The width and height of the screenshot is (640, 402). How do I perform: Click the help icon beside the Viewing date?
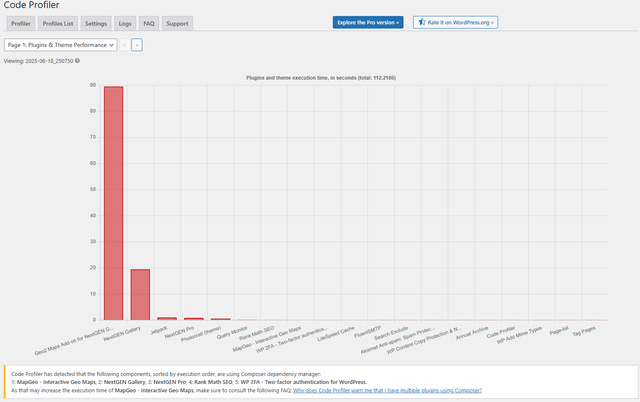coord(77,61)
